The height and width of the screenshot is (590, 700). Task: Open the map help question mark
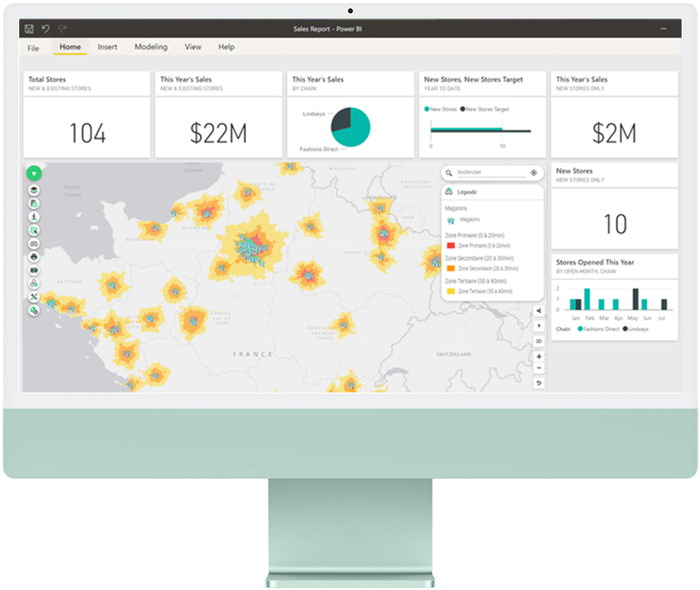[539, 326]
